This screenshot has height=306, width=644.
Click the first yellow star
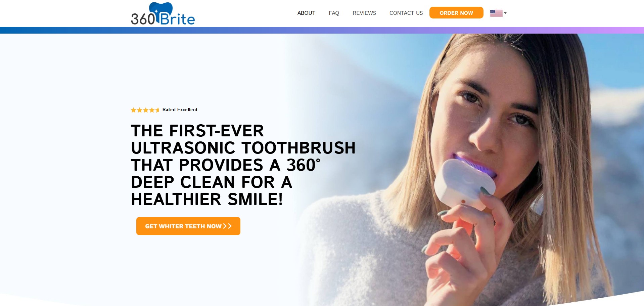click(133, 110)
